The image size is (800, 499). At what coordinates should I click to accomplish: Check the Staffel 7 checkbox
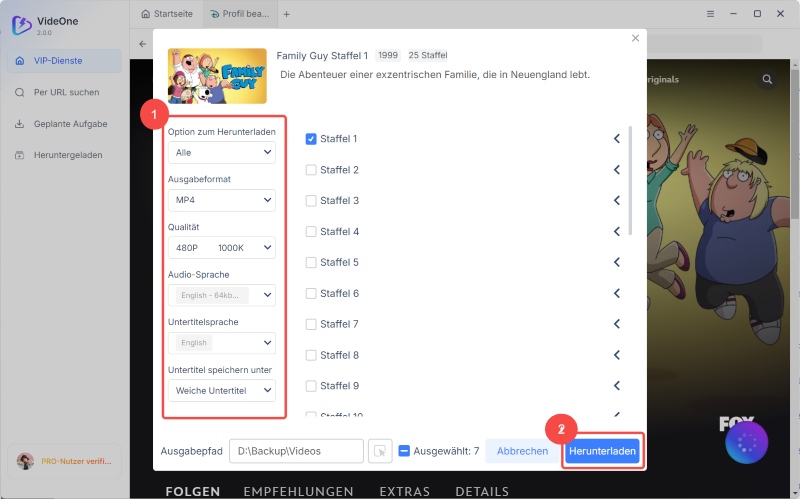click(x=311, y=324)
